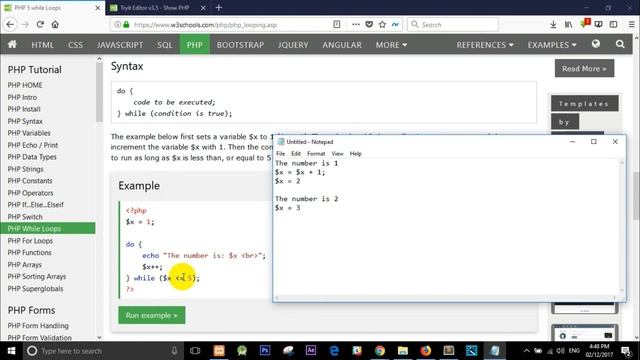The height and width of the screenshot is (360, 640).
Task: Switch to the Tryit Editor browser tab
Action: 155,8
